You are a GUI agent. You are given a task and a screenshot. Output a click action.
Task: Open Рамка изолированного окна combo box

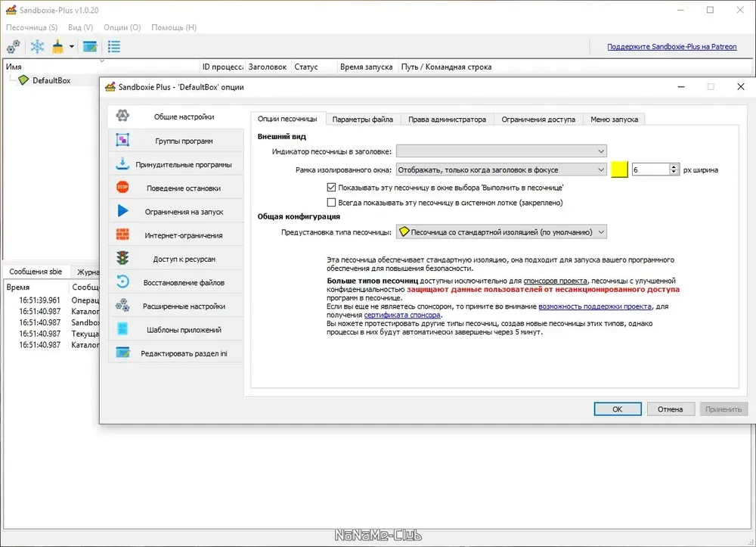coord(501,169)
